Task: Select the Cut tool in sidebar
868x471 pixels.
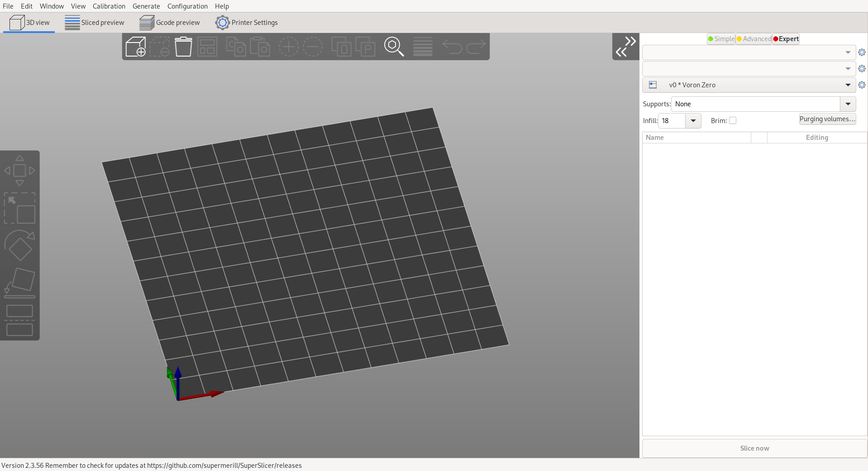Action: tap(19, 320)
